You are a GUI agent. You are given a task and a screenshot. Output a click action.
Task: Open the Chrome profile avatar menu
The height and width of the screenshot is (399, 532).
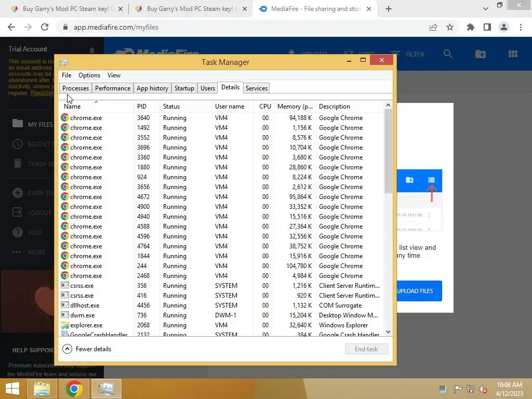504,27
